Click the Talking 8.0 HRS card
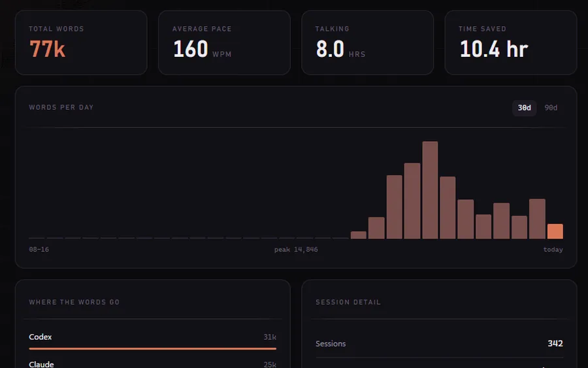 point(367,42)
